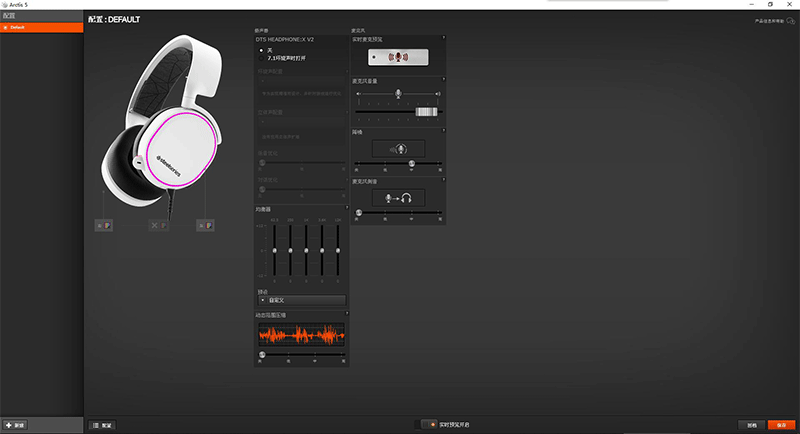Click the 新建 (New) button
This screenshot has height=434, width=800.
click(x=15, y=425)
